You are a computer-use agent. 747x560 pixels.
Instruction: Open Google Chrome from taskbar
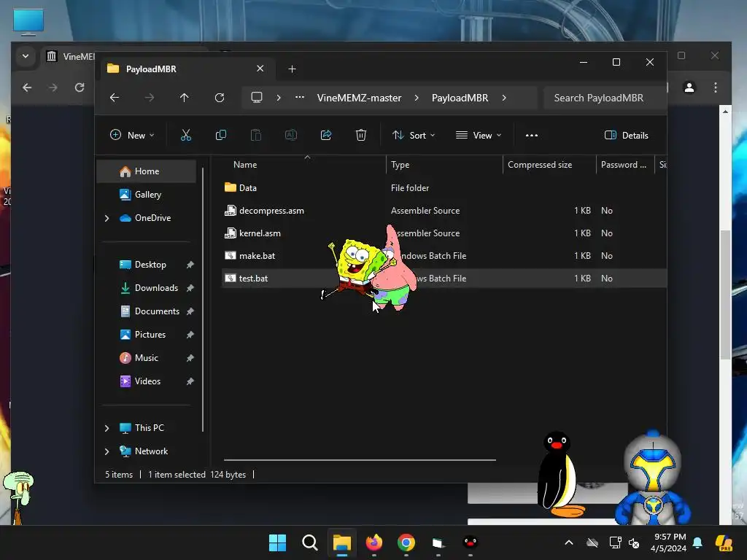point(406,542)
